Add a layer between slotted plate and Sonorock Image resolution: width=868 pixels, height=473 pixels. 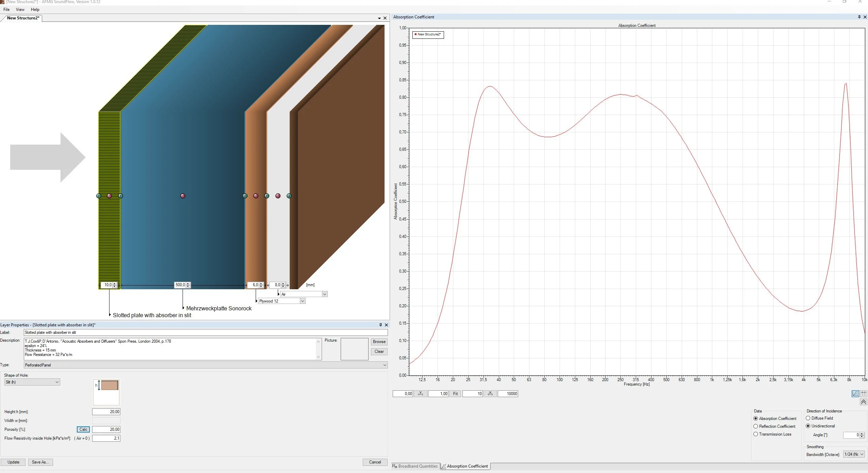[x=120, y=196]
